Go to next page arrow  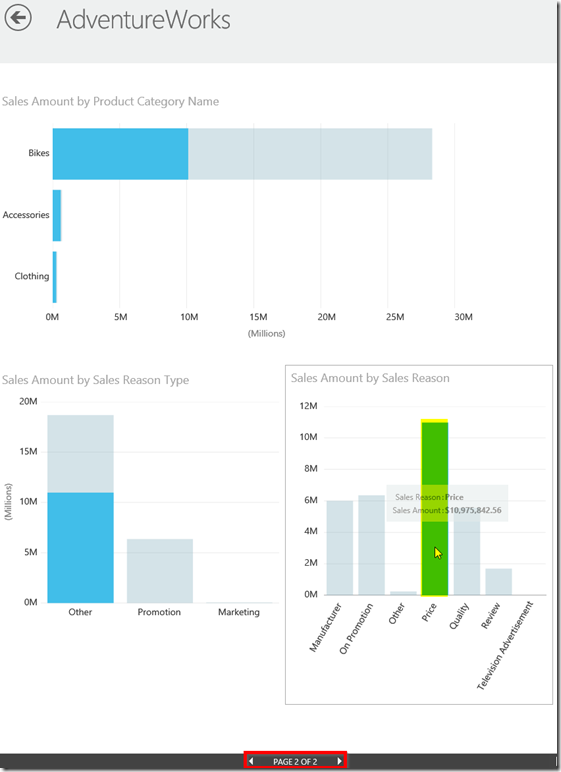coord(339,761)
